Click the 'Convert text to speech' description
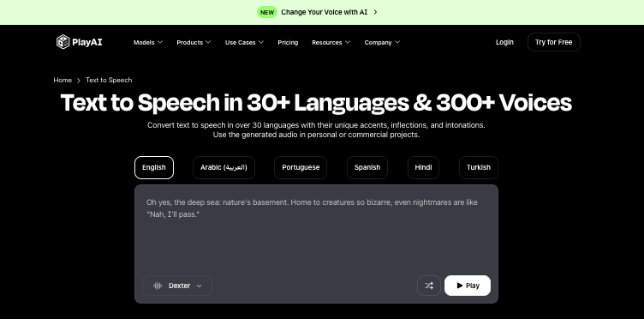The image size is (644, 319). [x=316, y=129]
